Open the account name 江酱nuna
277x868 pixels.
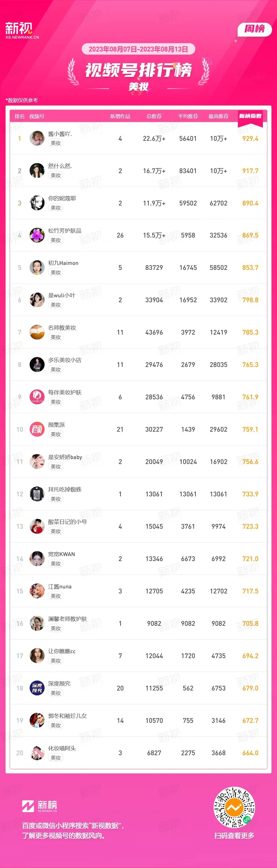[60, 586]
